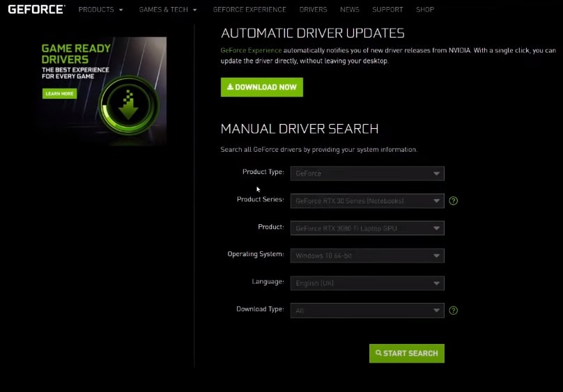Open Product Series dropdown
This screenshot has height=392, width=563.
367,201
